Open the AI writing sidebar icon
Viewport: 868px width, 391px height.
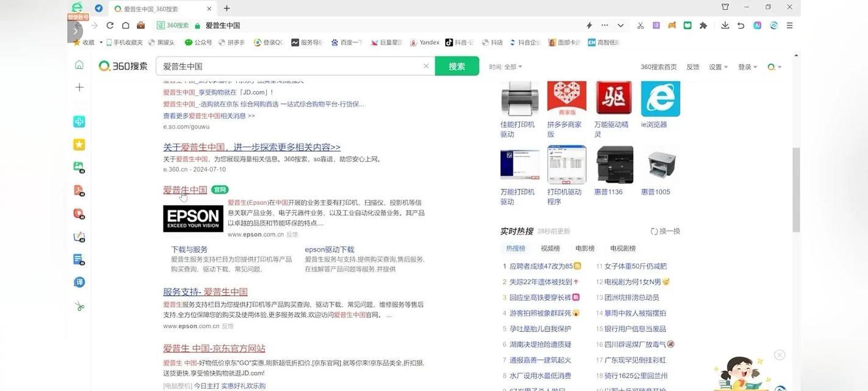79,236
